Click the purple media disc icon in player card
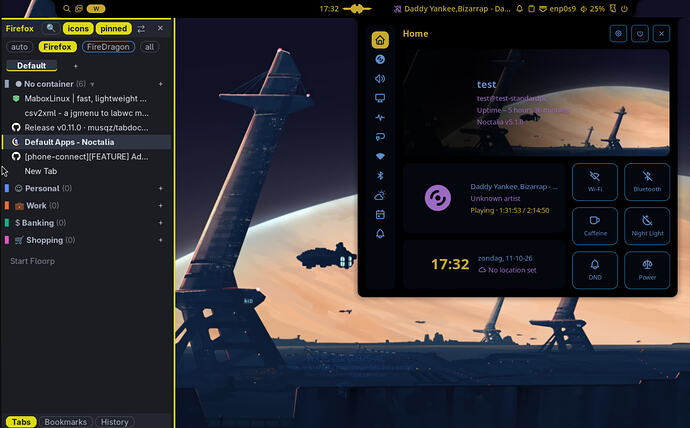This screenshot has width=690, height=428. (x=437, y=198)
